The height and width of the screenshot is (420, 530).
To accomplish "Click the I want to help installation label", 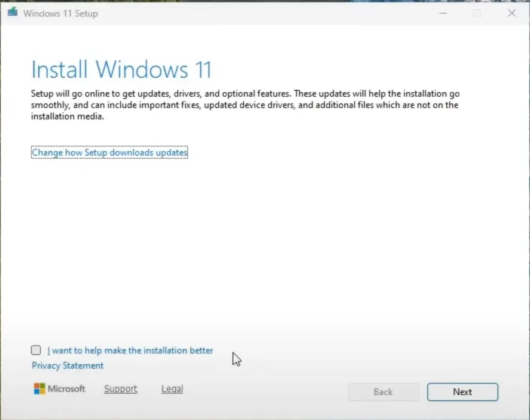I will tap(130, 351).
